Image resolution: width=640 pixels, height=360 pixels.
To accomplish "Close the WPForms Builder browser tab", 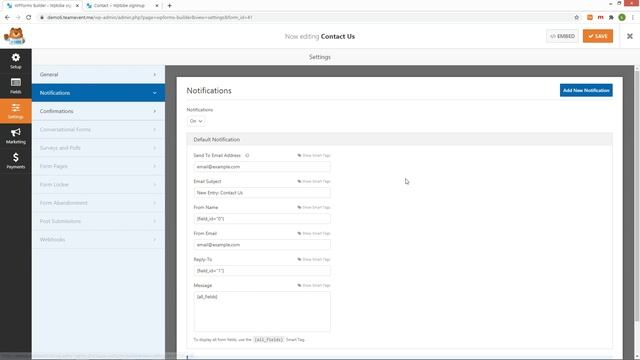I will point(77,6).
